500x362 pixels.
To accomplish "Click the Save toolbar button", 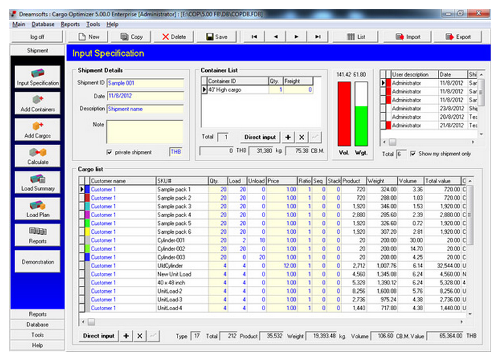I will click(x=217, y=37).
